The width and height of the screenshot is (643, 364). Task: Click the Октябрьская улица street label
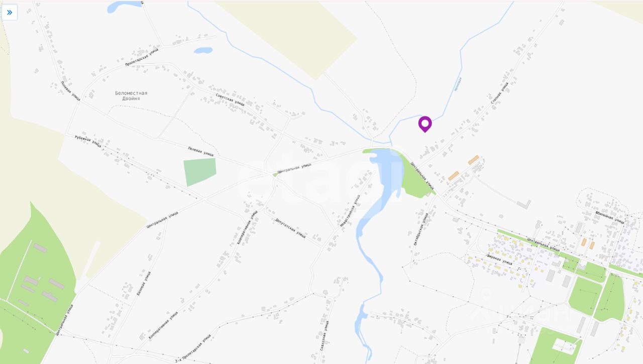coord(420,229)
